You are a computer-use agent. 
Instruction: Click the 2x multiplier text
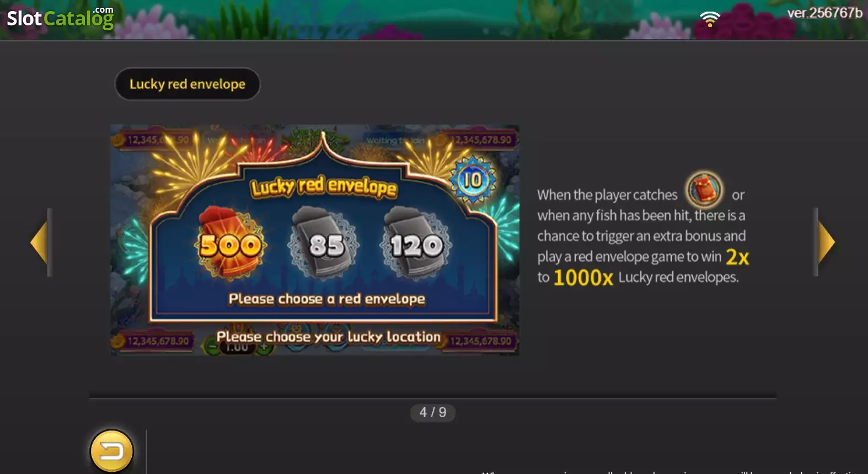pos(737,257)
